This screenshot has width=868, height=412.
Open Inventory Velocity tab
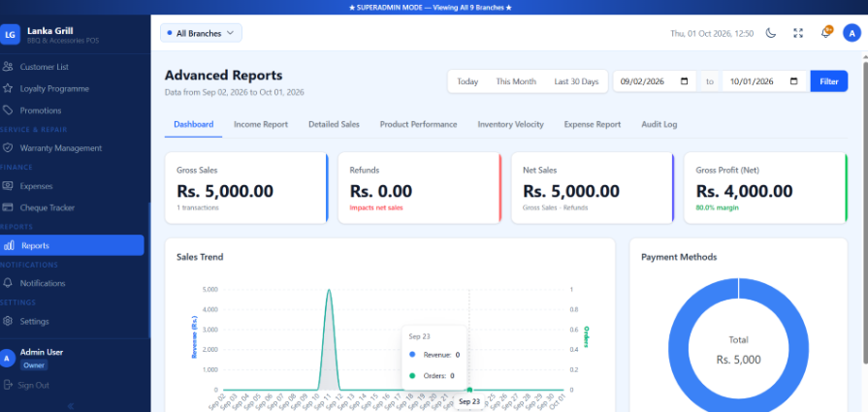tap(510, 124)
